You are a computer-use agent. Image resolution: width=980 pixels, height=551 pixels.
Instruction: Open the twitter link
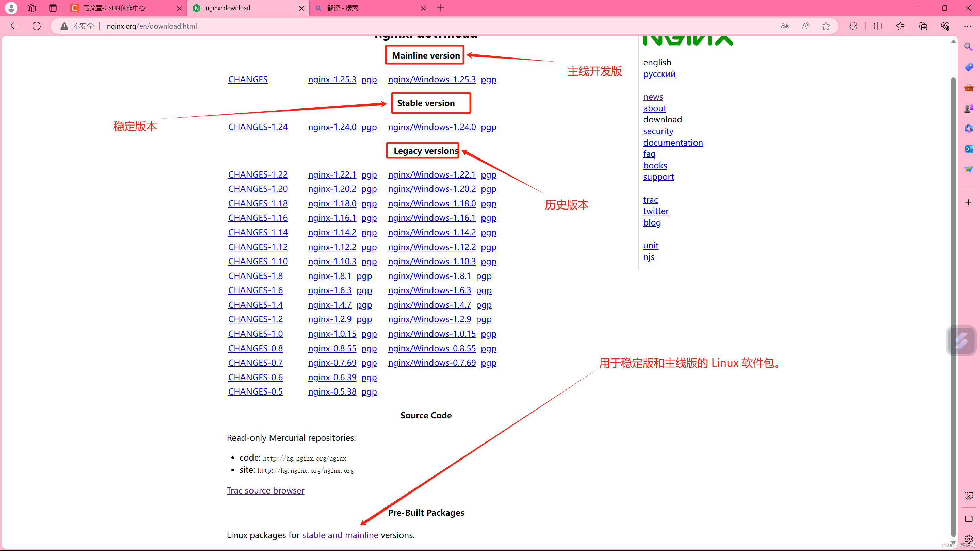point(656,211)
